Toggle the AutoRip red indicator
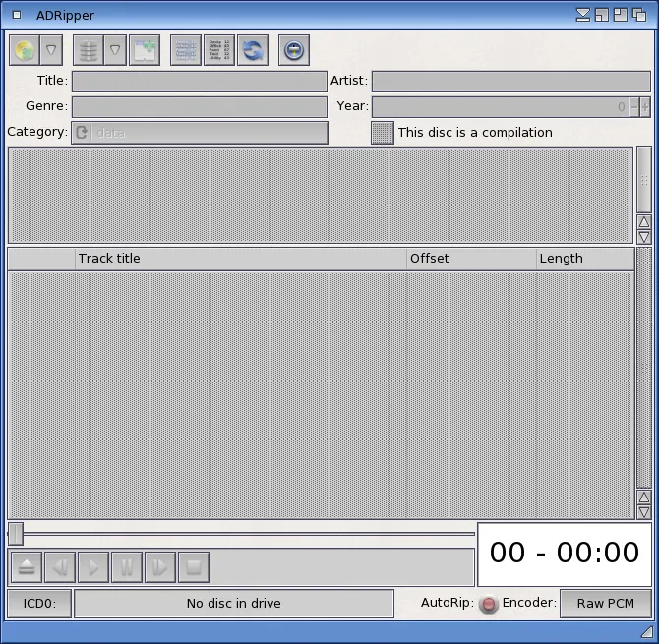This screenshot has width=659, height=644. (x=489, y=604)
